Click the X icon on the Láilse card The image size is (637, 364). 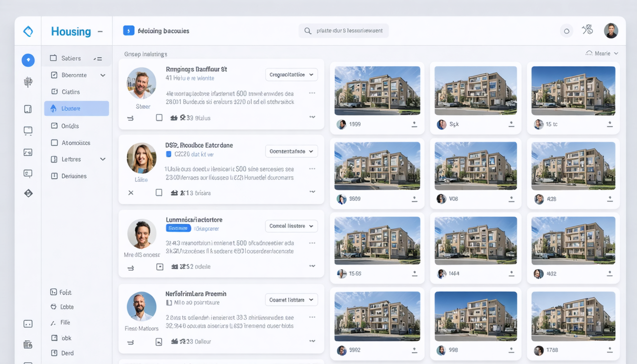coord(131,193)
